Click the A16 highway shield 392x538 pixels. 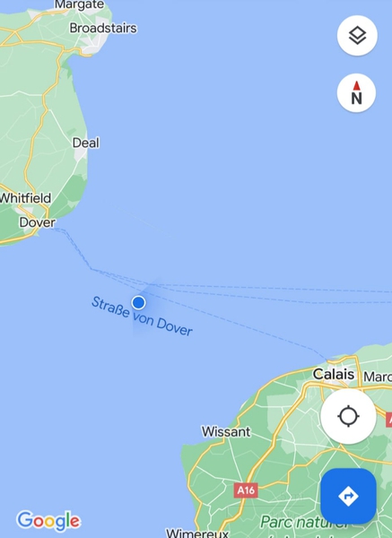(246, 490)
